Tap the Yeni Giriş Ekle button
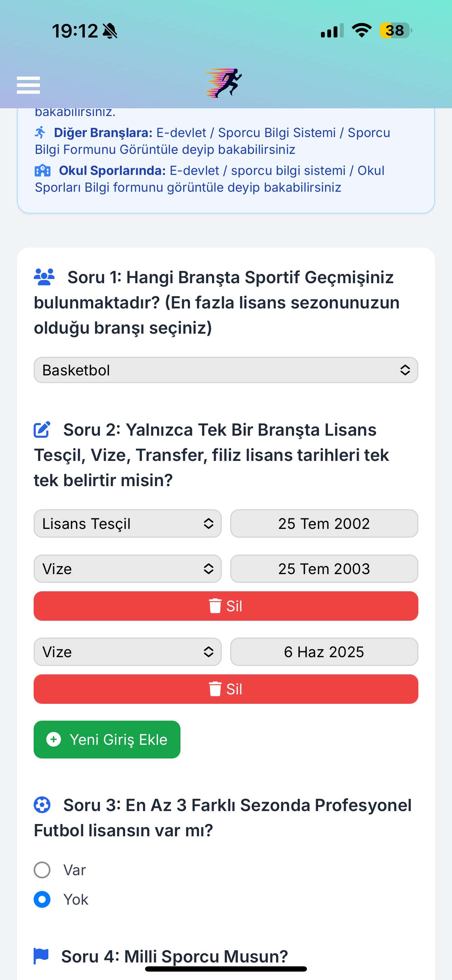452x980 pixels. coord(107,740)
